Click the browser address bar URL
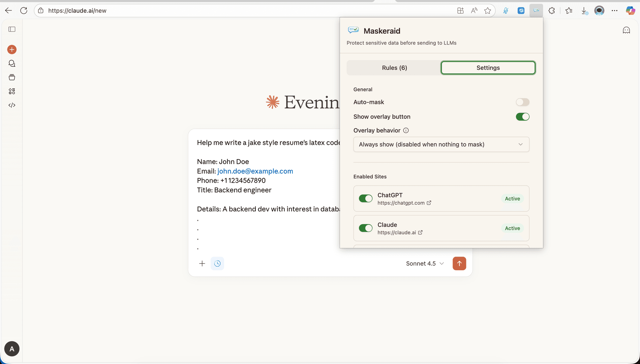640x364 pixels. tap(77, 11)
